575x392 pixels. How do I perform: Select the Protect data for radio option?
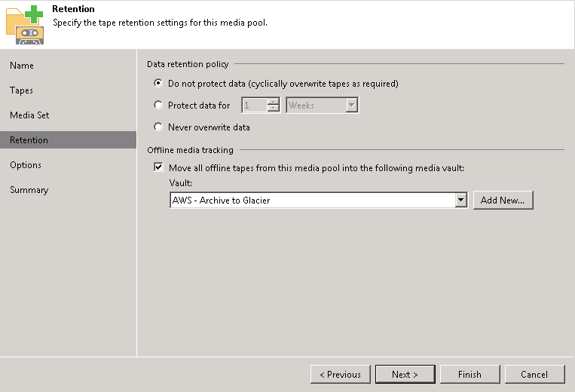(158, 106)
